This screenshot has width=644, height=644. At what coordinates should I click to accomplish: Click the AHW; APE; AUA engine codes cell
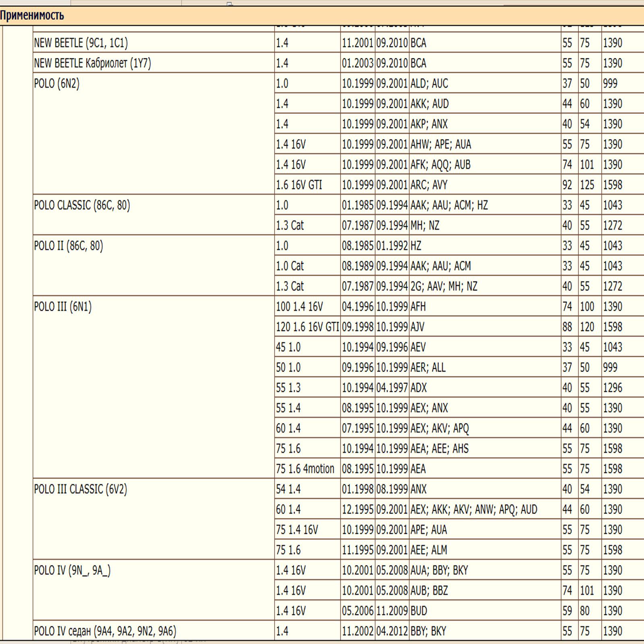(x=440, y=144)
